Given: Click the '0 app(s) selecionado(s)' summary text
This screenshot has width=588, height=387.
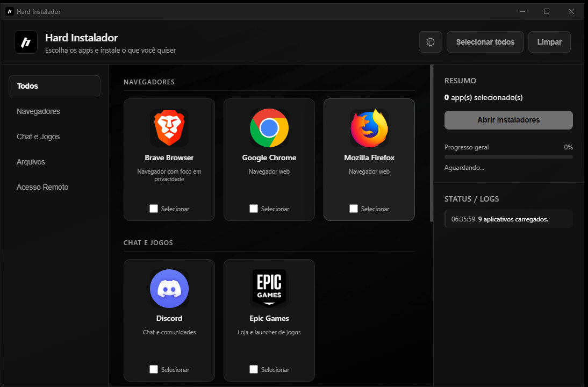Looking at the screenshot, I should [483, 97].
